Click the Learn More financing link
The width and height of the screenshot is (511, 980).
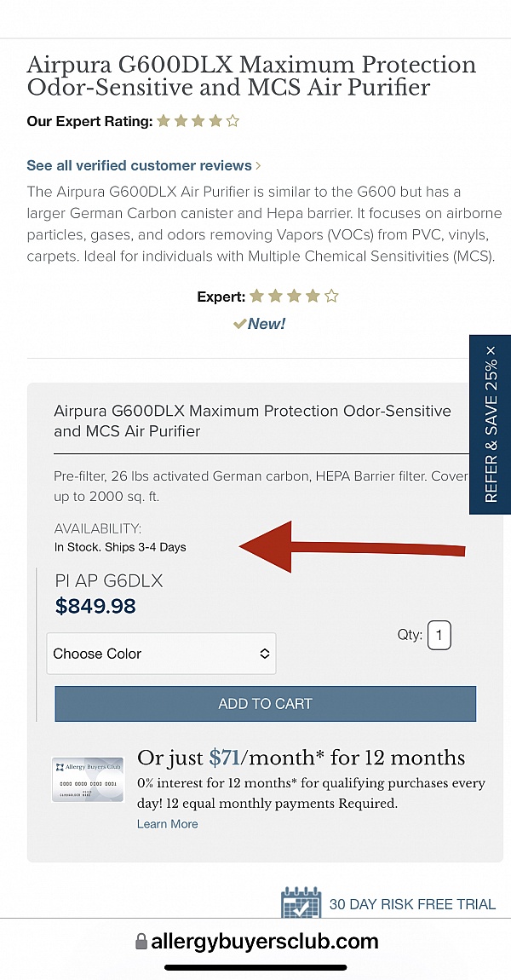[x=167, y=824]
